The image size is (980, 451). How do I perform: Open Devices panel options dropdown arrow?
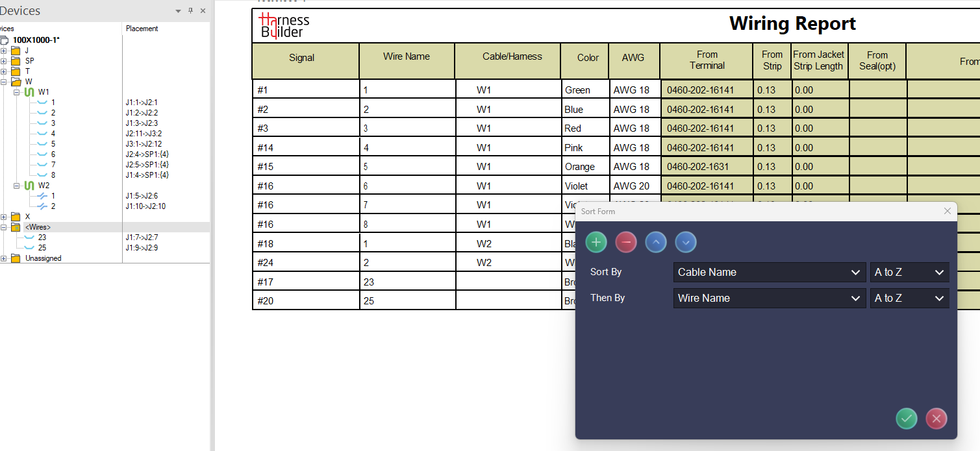(179, 11)
